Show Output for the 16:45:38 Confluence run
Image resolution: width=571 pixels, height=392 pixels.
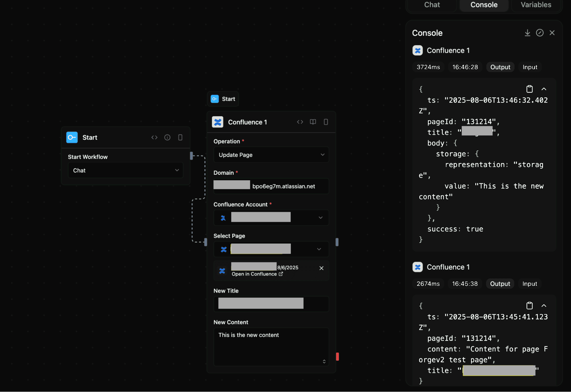tap(500, 284)
